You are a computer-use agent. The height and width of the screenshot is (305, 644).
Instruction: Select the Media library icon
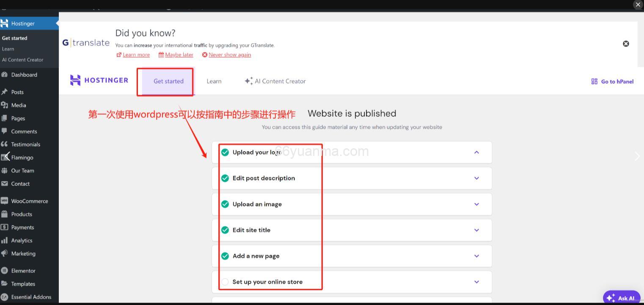(x=8, y=105)
